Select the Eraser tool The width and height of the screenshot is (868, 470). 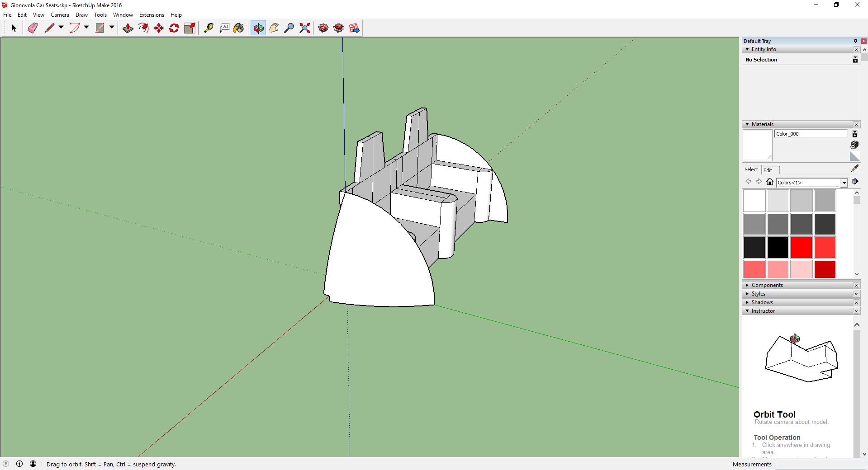[x=33, y=28]
